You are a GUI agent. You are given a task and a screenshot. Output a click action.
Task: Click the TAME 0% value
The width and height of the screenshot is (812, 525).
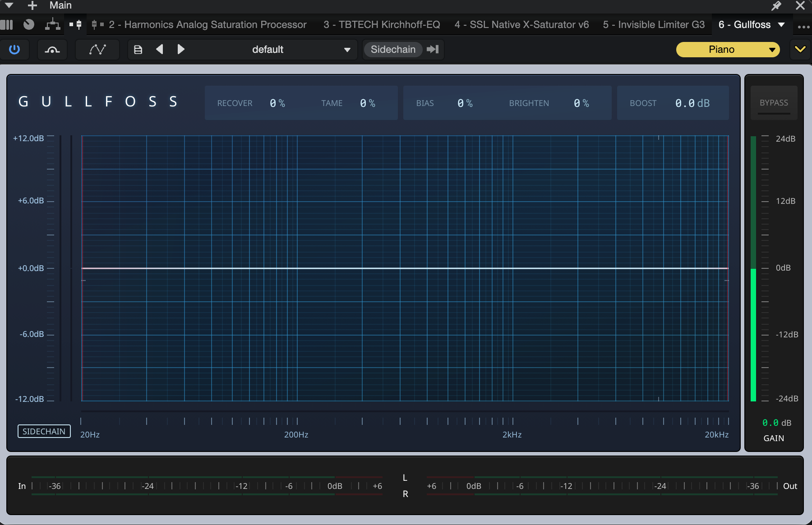click(x=368, y=103)
